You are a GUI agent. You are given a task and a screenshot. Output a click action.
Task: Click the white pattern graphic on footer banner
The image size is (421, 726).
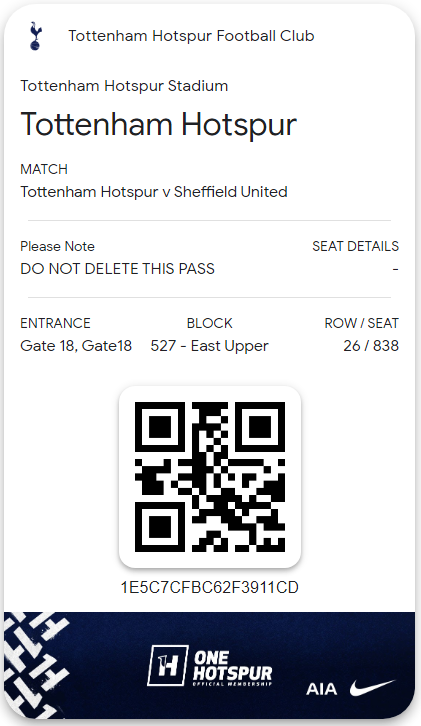37,664
